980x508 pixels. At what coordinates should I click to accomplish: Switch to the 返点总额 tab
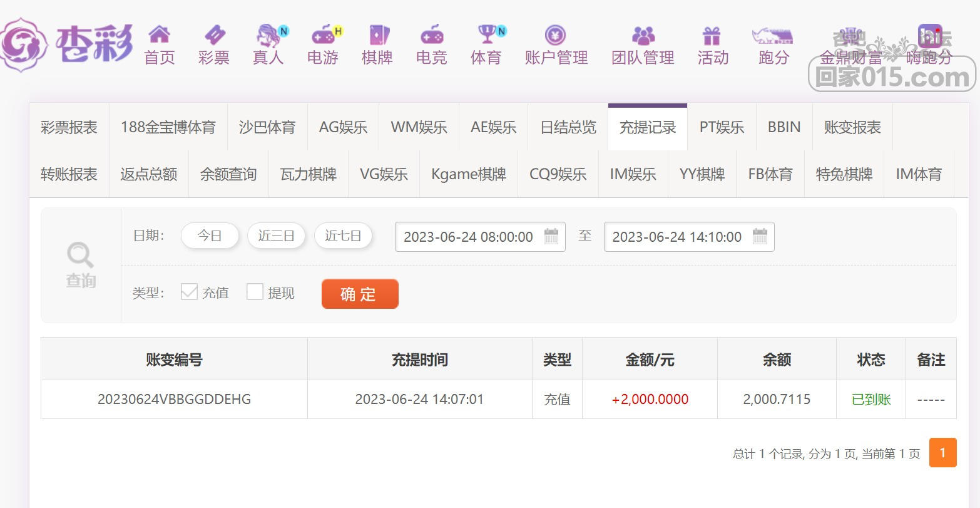click(148, 174)
